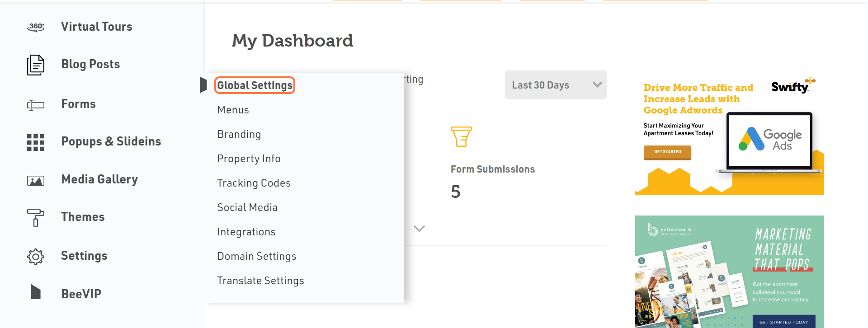The image size is (868, 328).
Task: Click the BeeVIP sidebar icon
Action: [x=36, y=292]
